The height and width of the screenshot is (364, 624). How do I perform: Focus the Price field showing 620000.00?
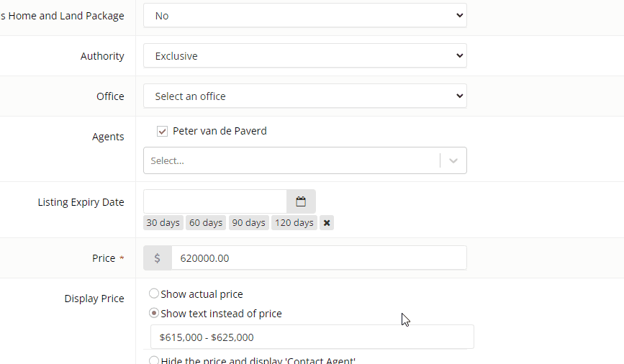(x=318, y=258)
